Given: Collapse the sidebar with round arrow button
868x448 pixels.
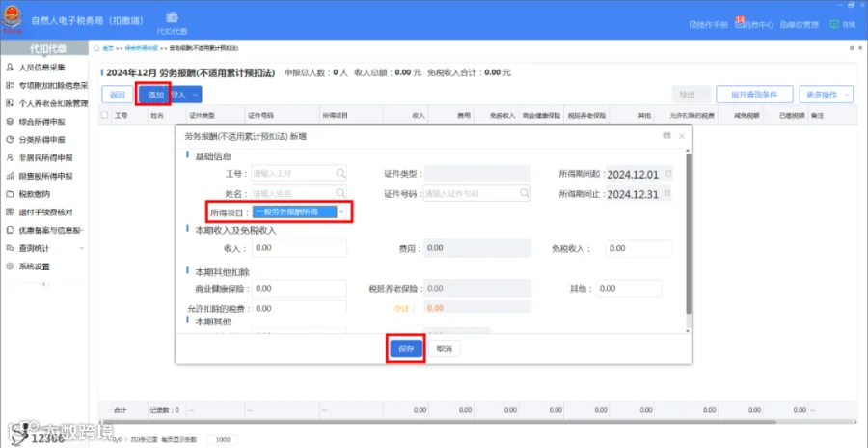Looking at the screenshot, I should coord(44,284).
